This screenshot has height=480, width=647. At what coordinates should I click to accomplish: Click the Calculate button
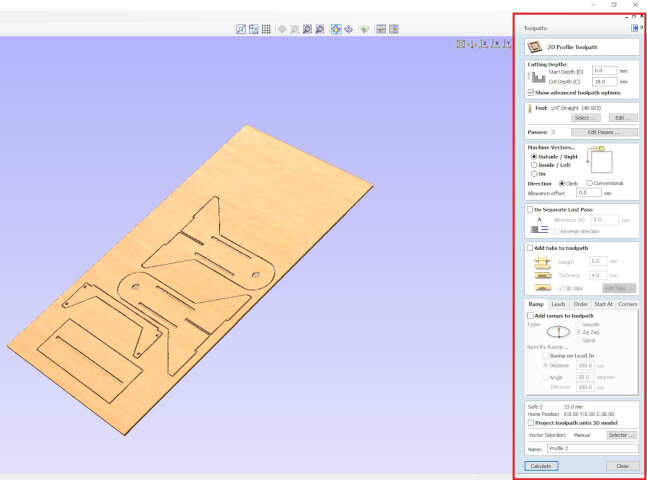tap(541, 466)
